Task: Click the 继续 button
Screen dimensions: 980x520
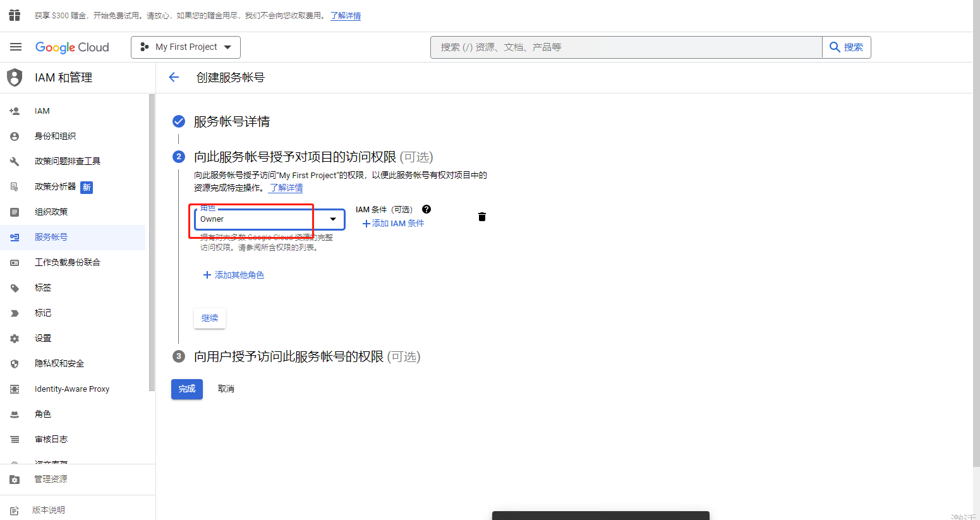Action: point(210,318)
